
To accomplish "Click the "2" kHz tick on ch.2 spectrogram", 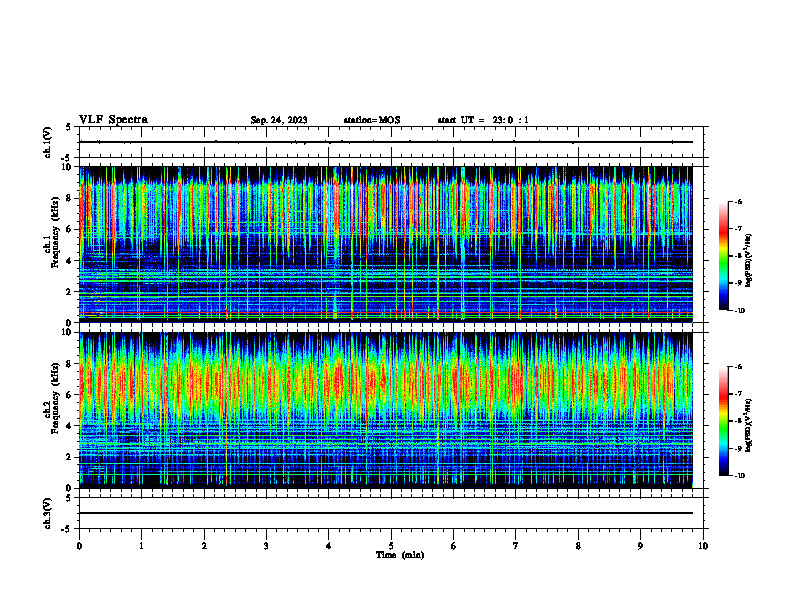I will coord(68,457).
